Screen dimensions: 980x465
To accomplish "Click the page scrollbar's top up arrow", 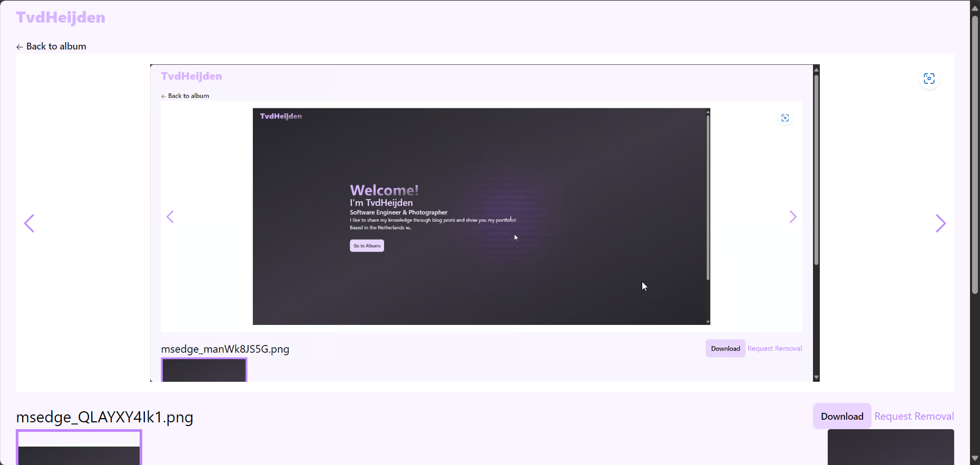I will pyautogui.click(x=975, y=8).
